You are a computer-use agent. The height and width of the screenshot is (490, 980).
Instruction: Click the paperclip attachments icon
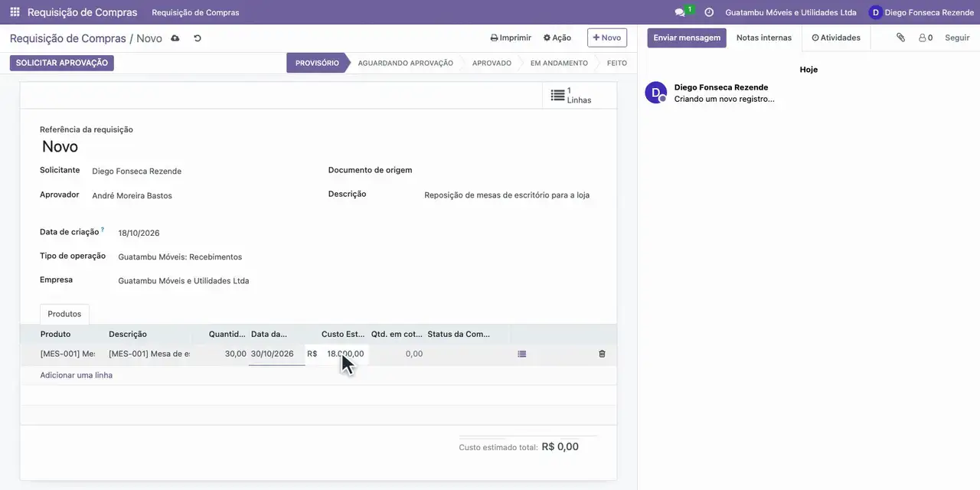tap(900, 38)
